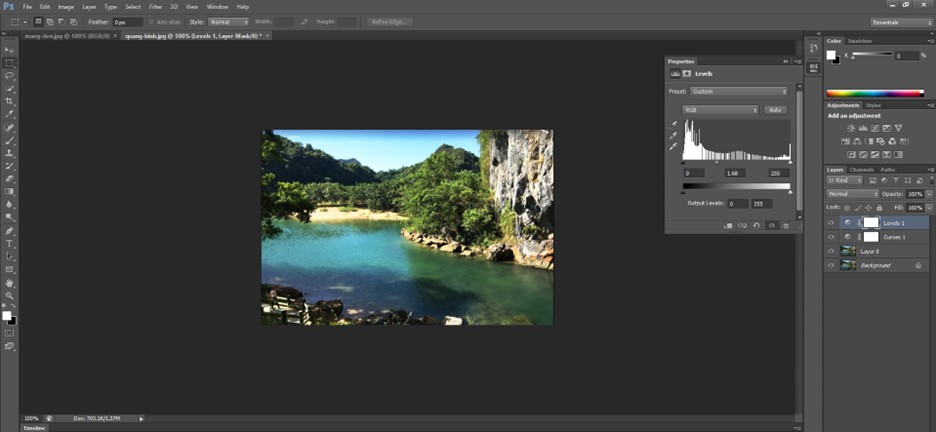Select the Spot Healing Brush tool

click(x=10, y=128)
